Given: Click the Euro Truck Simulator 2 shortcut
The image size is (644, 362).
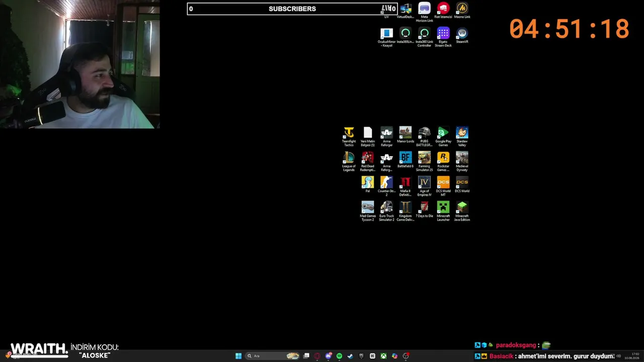Looking at the screenshot, I should pos(386,211).
